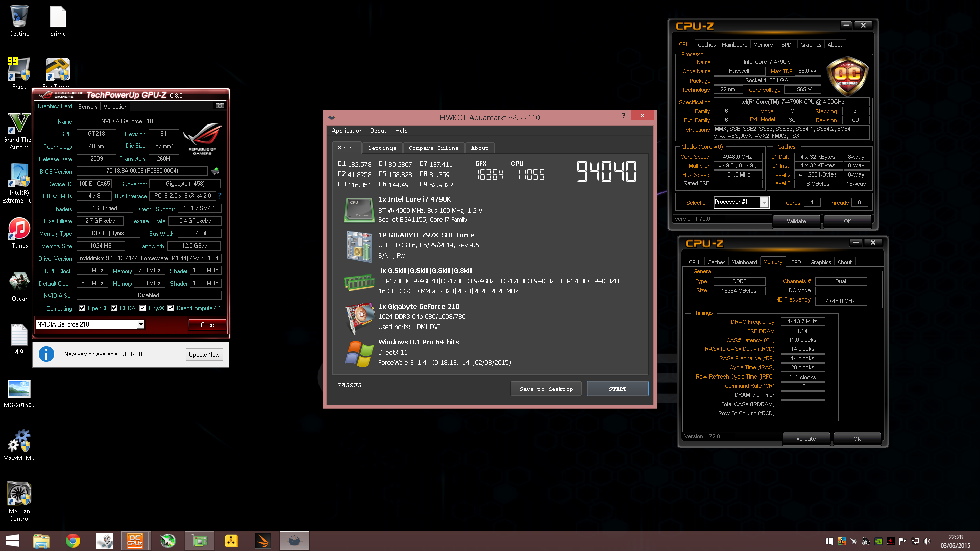Open Graphics tab in lower CPU-Z
The width and height of the screenshot is (980, 551).
point(820,262)
